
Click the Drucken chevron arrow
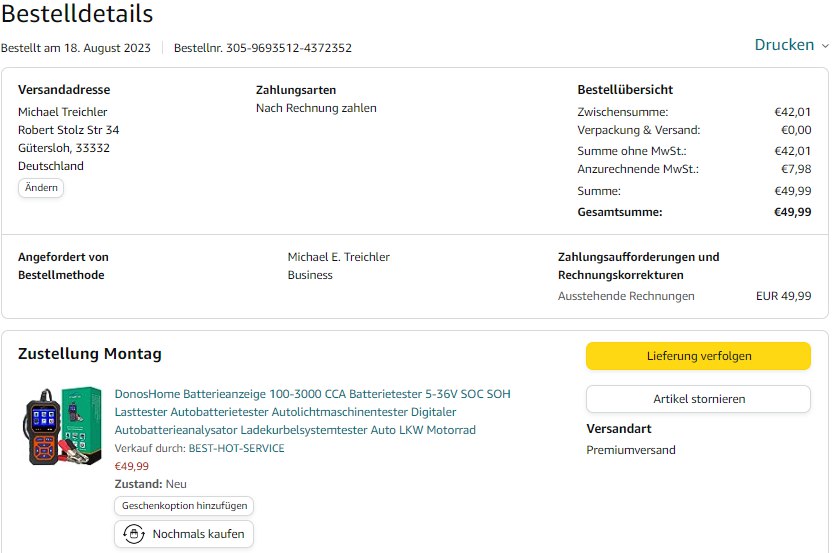pos(825,46)
